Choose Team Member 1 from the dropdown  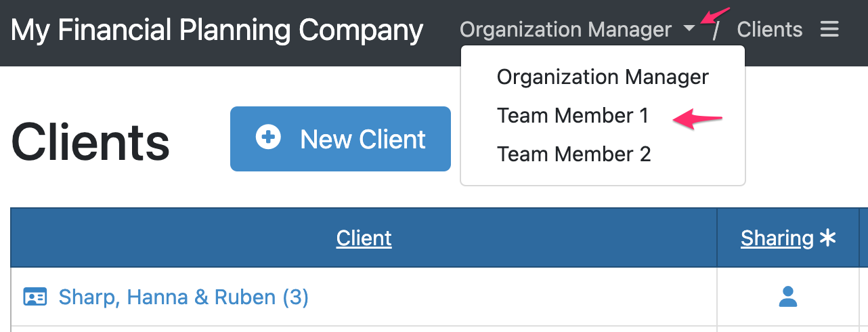pyautogui.click(x=573, y=116)
